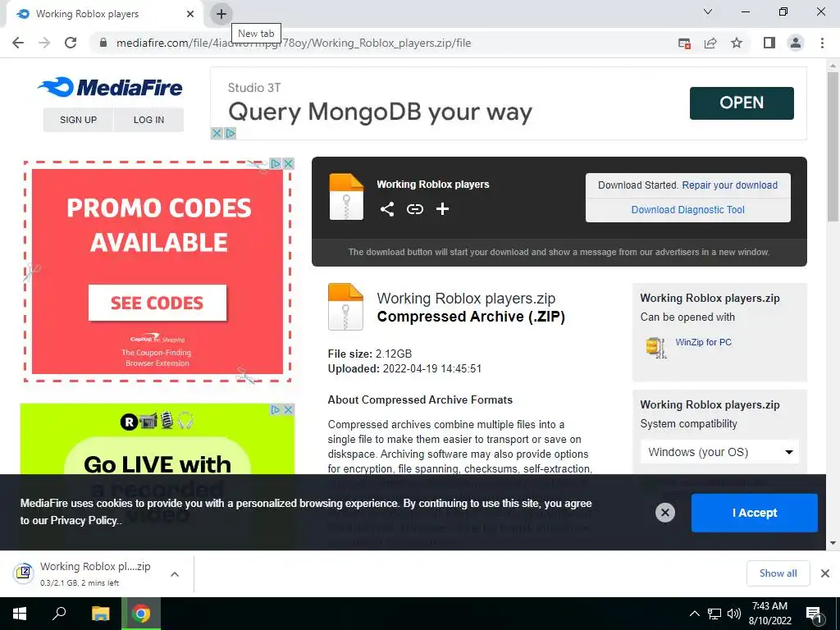Open Windows Start menu

click(x=20, y=614)
